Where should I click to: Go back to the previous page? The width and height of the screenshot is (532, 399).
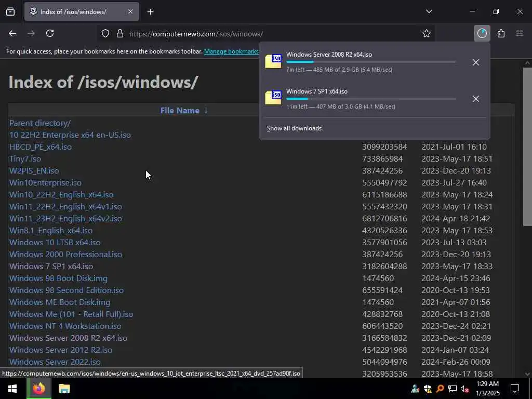click(12, 33)
